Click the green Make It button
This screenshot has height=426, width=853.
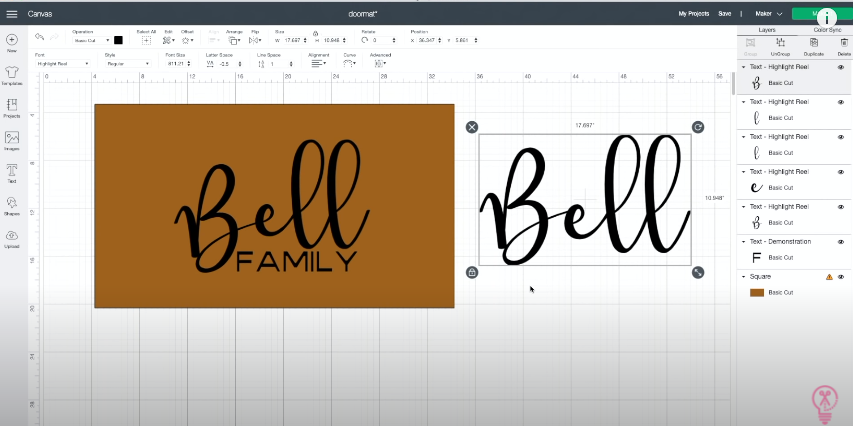(821, 14)
